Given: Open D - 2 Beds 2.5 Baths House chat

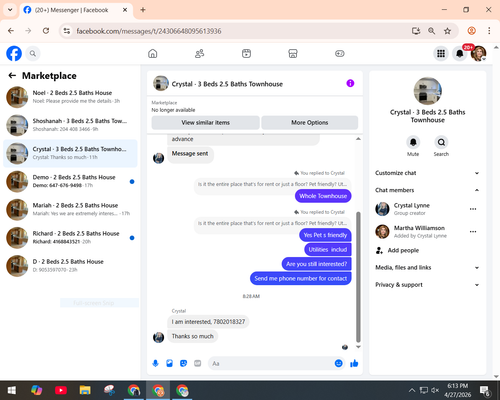Looking at the screenshot, I should [70, 266].
